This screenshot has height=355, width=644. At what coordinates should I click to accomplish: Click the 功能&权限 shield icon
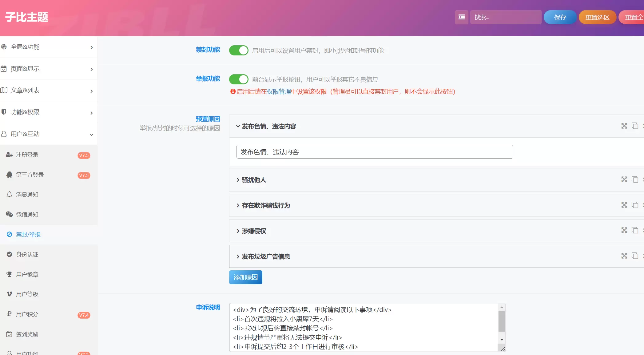(x=4, y=112)
